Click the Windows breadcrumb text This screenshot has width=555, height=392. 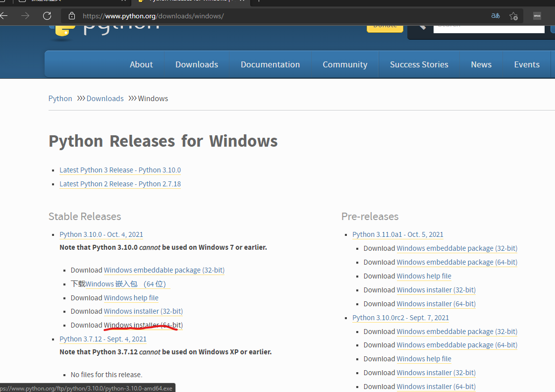point(153,99)
